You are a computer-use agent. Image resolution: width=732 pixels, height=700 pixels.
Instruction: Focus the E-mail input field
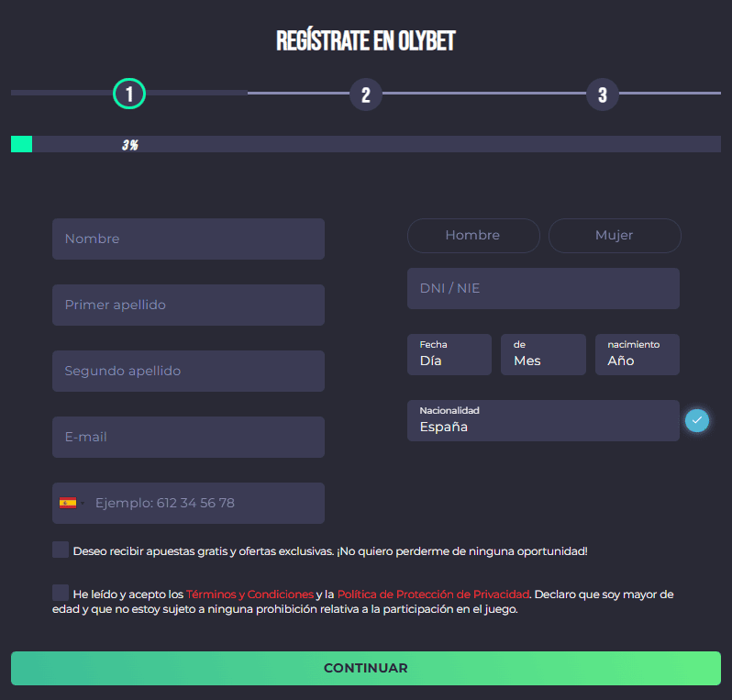tap(188, 437)
